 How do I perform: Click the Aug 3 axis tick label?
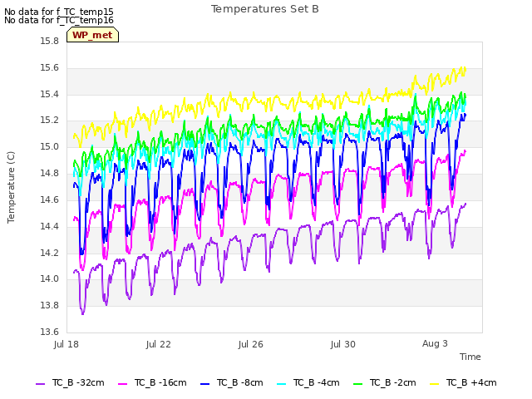pos(435,343)
